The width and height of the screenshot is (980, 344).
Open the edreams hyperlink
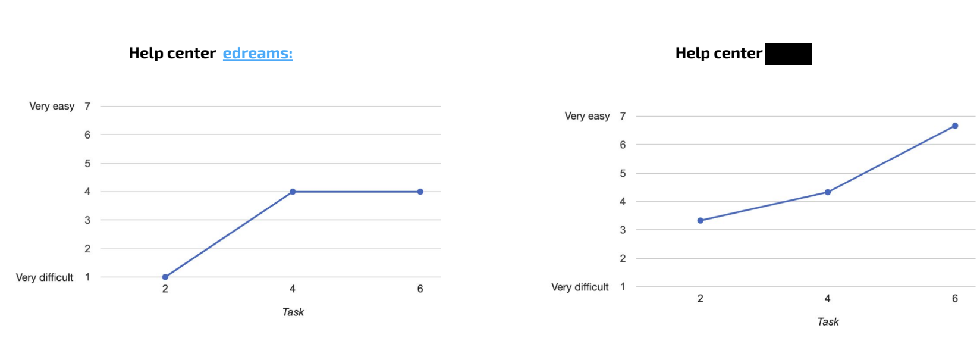257,54
